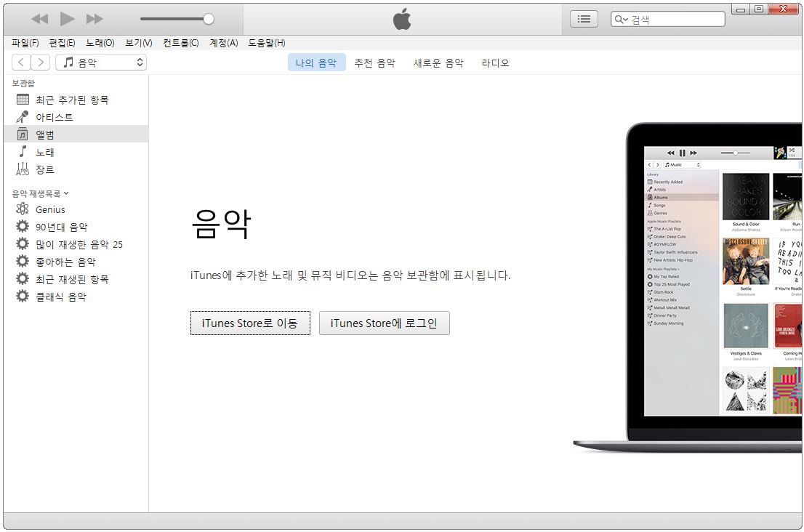Click the 노래 music note icon
Screen dimensions: 804x532
(x=23, y=152)
